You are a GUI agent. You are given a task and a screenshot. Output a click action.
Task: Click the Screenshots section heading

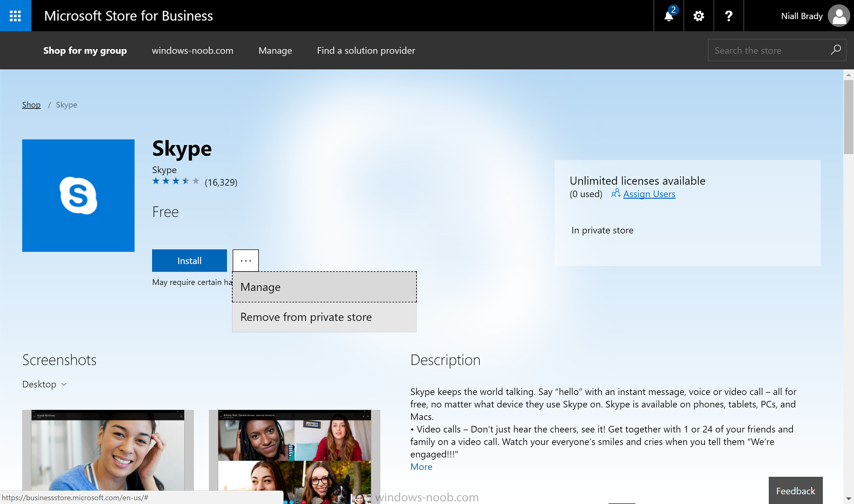pyautogui.click(x=59, y=359)
